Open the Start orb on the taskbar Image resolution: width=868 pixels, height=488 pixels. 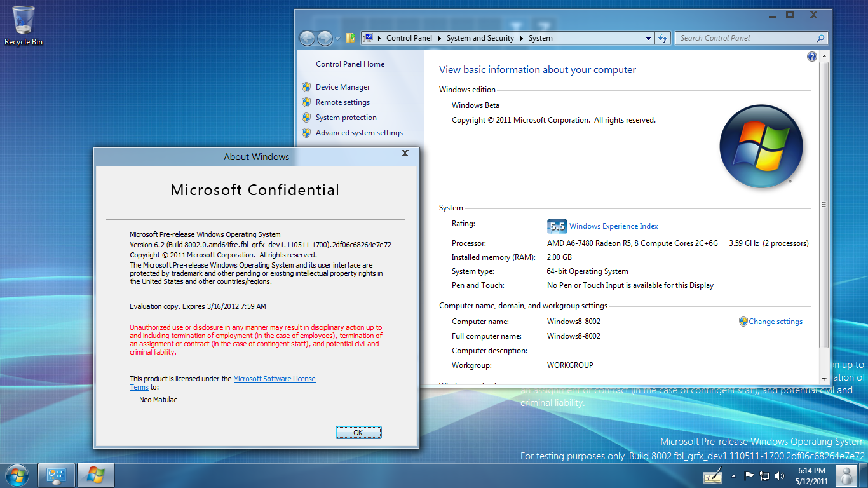(15, 475)
